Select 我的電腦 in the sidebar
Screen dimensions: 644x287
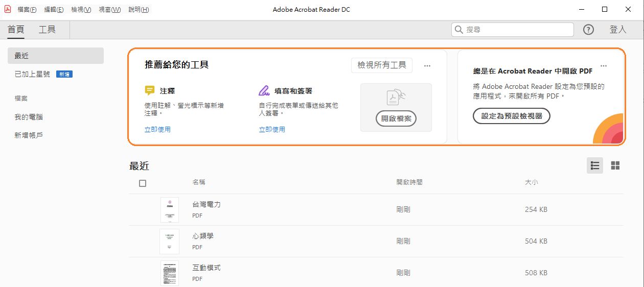(29, 117)
